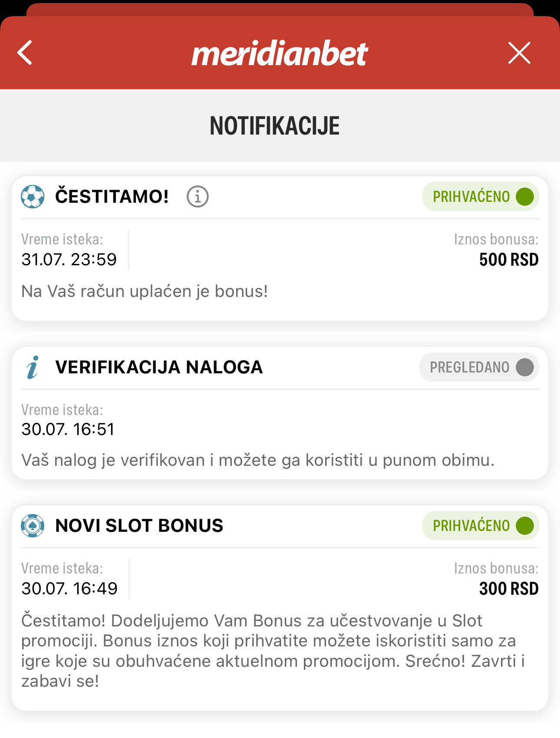Close the notifications screen with X
The width and height of the screenshot is (560, 738).
click(x=519, y=53)
